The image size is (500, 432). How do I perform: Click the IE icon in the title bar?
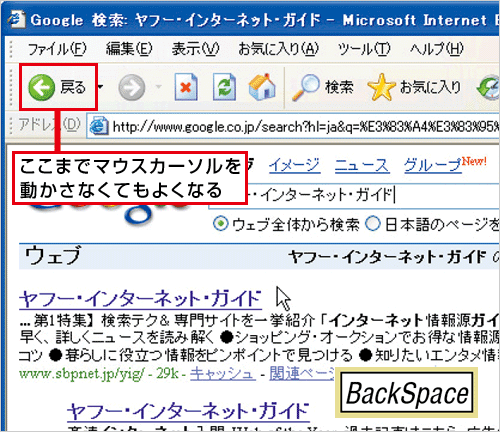click(x=17, y=20)
